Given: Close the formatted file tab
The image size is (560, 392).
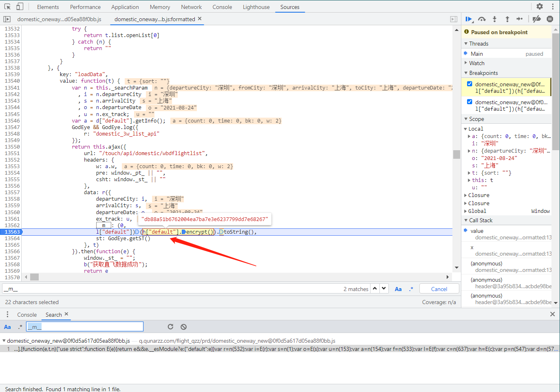Looking at the screenshot, I should (x=200, y=19).
